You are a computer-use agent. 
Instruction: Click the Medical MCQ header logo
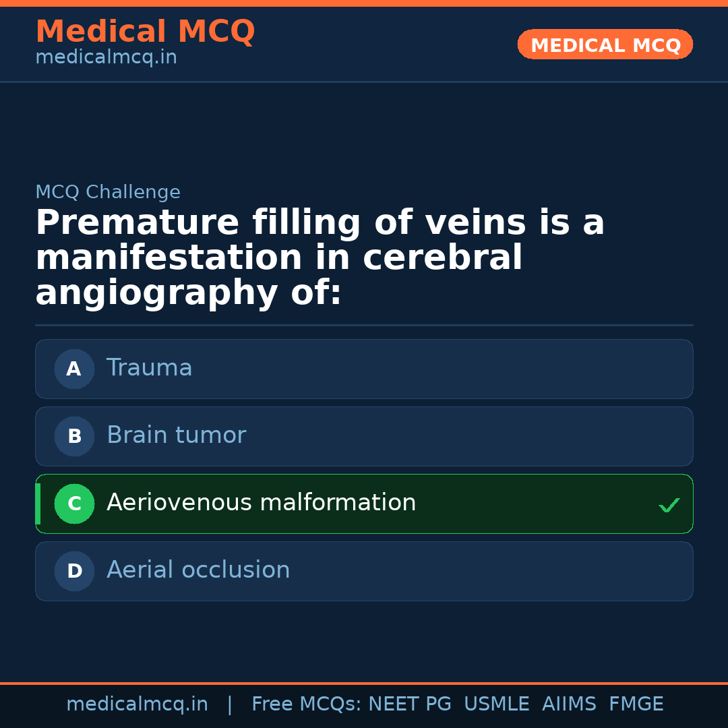coord(145,32)
